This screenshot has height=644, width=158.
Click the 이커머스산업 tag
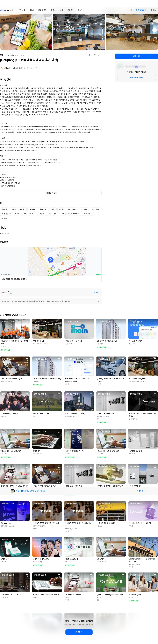point(52,214)
